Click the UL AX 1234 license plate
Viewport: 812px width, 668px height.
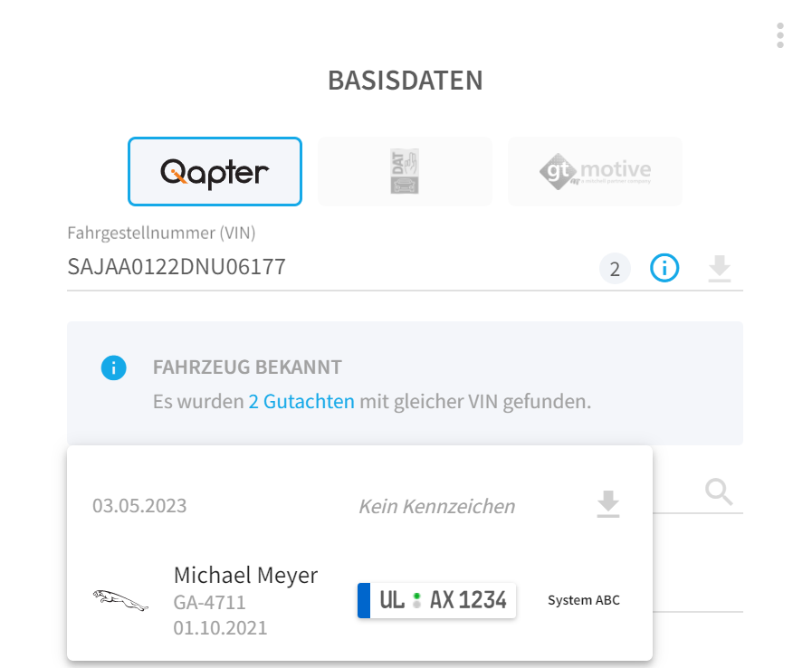[x=436, y=600]
